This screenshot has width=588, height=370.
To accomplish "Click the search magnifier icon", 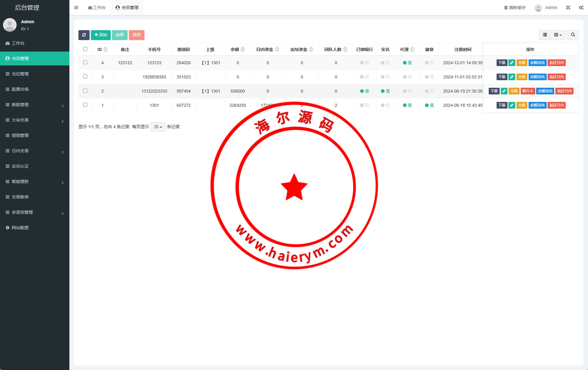I will pyautogui.click(x=573, y=35).
